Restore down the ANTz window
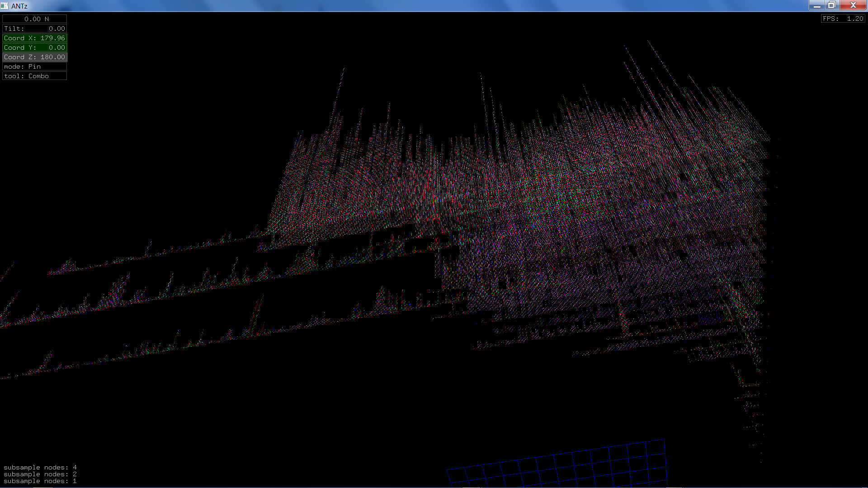868x488 pixels. point(831,5)
